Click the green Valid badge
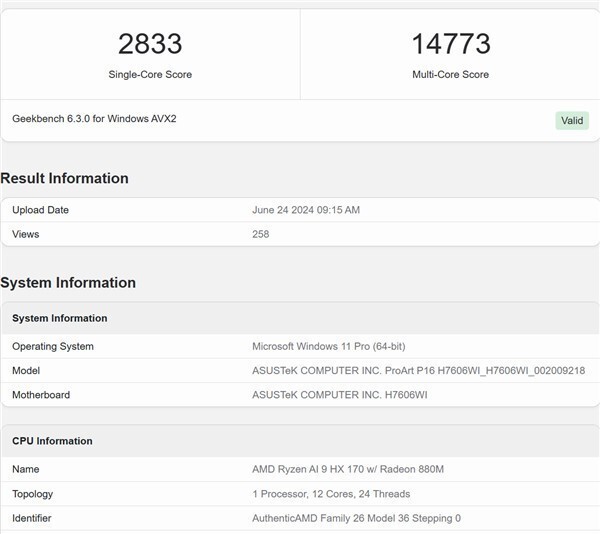The width and height of the screenshot is (600, 534). click(572, 120)
